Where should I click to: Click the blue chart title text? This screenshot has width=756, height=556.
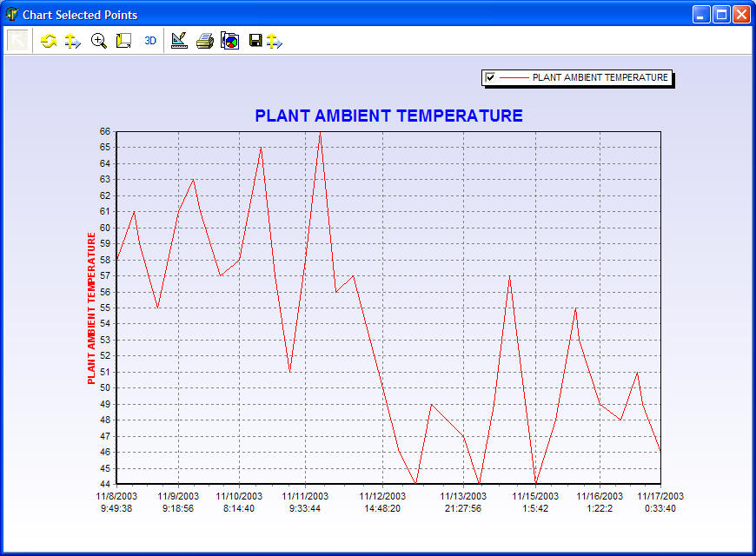pyautogui.click(x=388, y=116)
